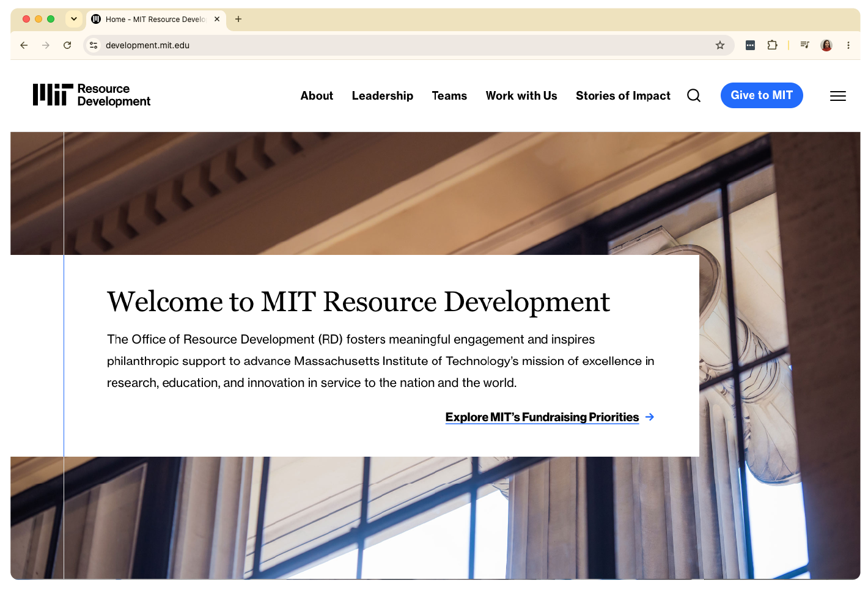Click the Give to MIT button

point(762,95)
